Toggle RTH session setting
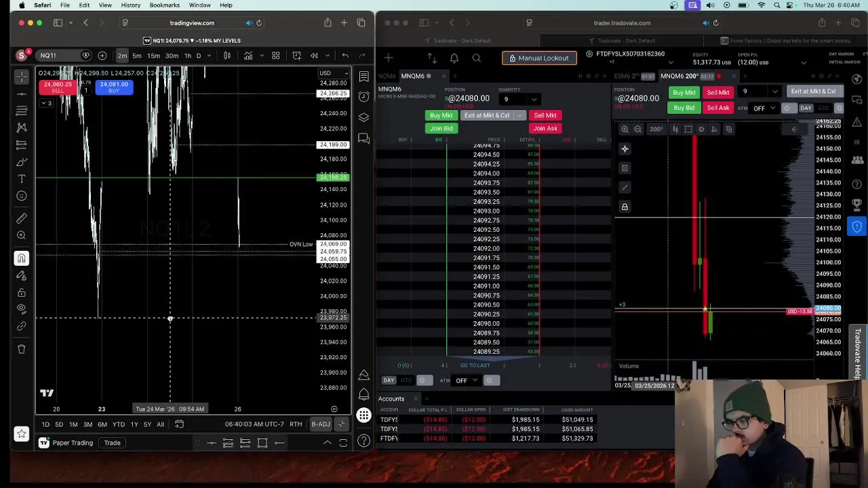 pyautogui.click(x=296, y=424)
